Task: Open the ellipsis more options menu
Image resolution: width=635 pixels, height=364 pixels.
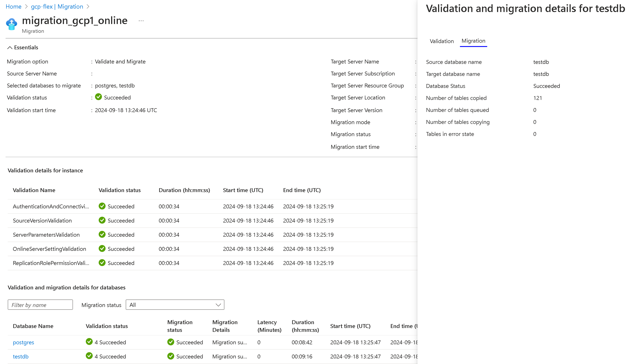Action: pos(141,21)
